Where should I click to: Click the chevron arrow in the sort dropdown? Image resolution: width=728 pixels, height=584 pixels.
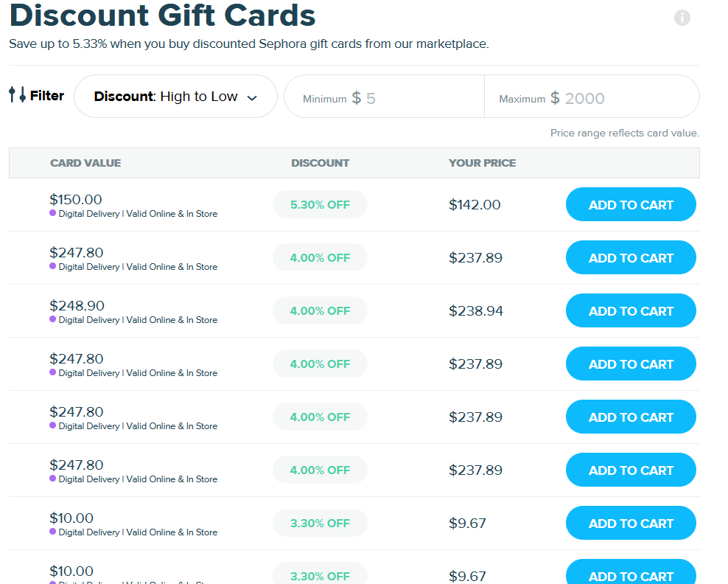252,98
